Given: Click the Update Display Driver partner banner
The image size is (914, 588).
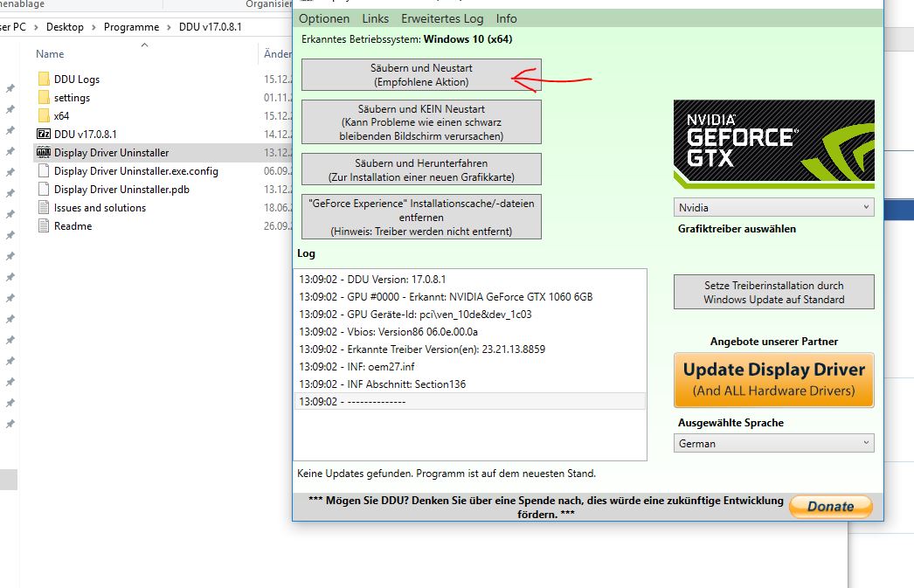Looking at the screenshot, I should click(773, 380).
